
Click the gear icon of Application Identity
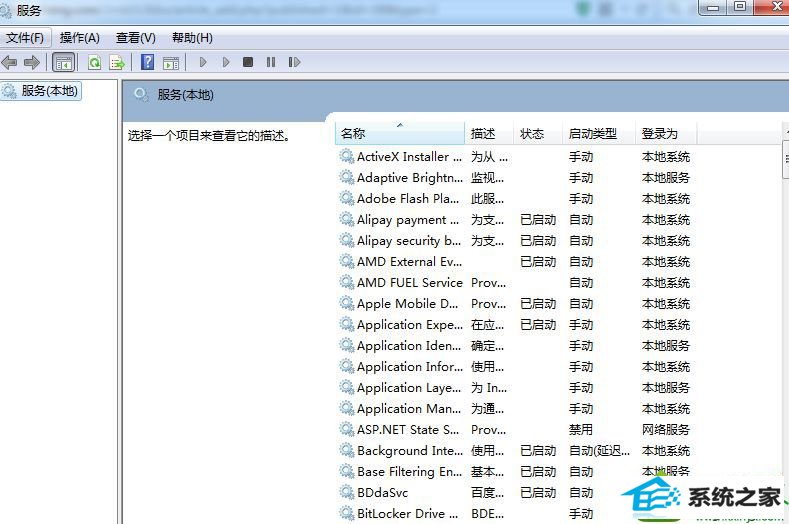click(x=346, y=345)
